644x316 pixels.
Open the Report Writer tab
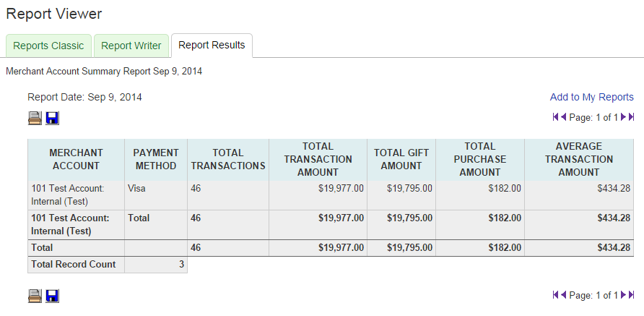click(131, 46)
